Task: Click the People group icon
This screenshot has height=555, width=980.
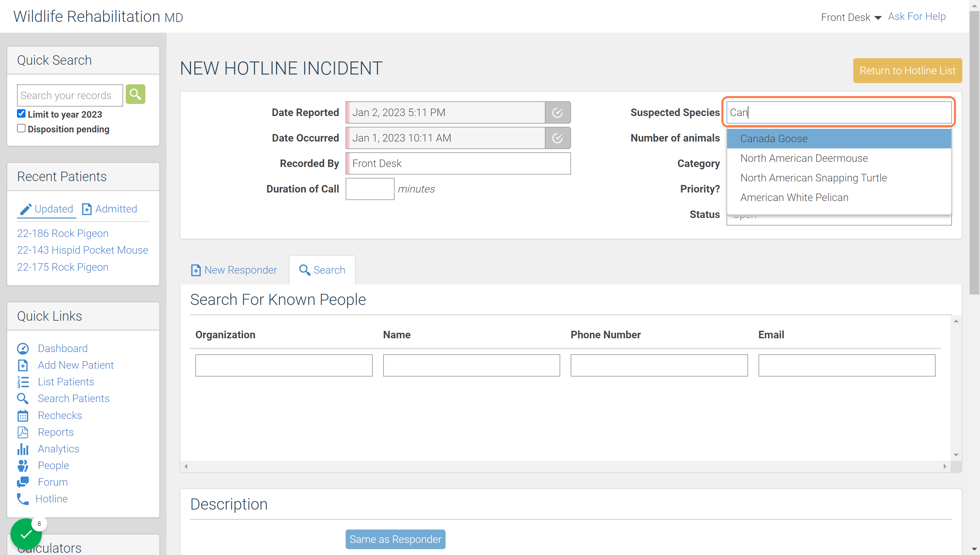Action: (23, 465)
